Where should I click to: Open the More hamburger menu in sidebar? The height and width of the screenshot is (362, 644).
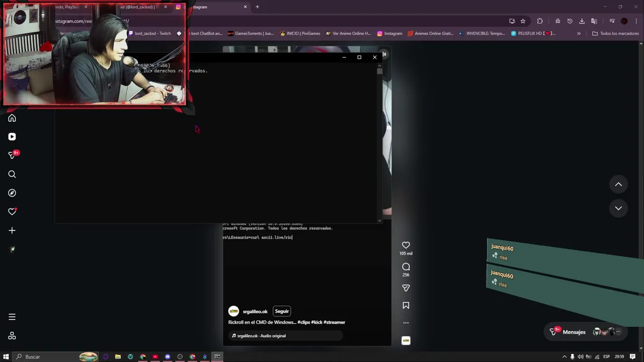point(12,317)
